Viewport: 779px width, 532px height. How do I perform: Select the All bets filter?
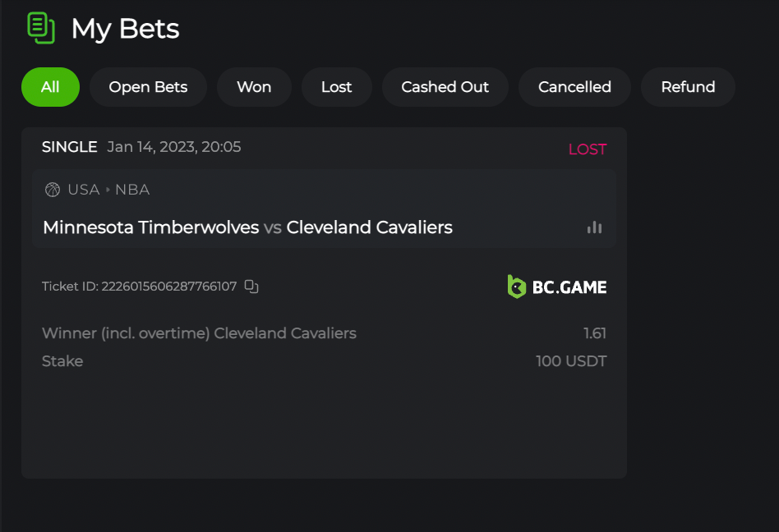tap(50, 87)
